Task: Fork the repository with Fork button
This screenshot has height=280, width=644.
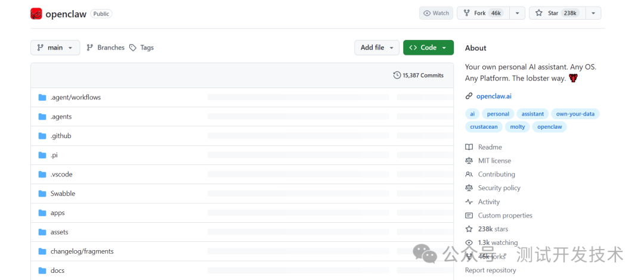Action: coord(484,13)
